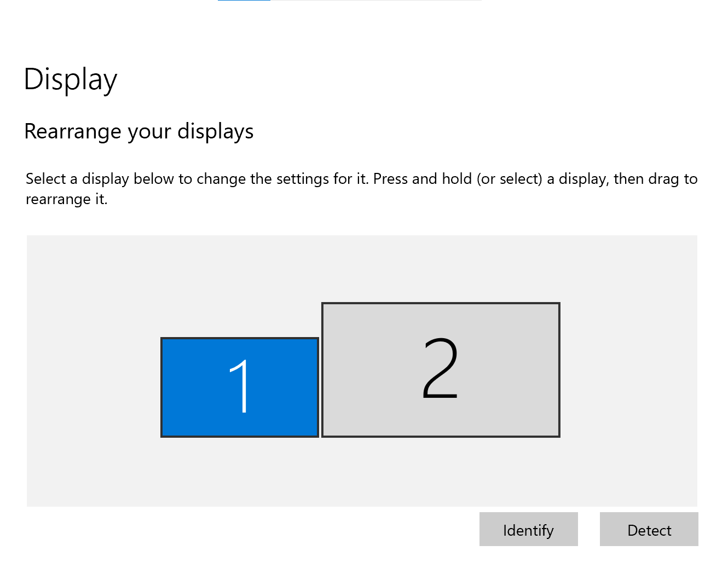
Task: Click the Identify button
Action: click(x=528, y=530)
